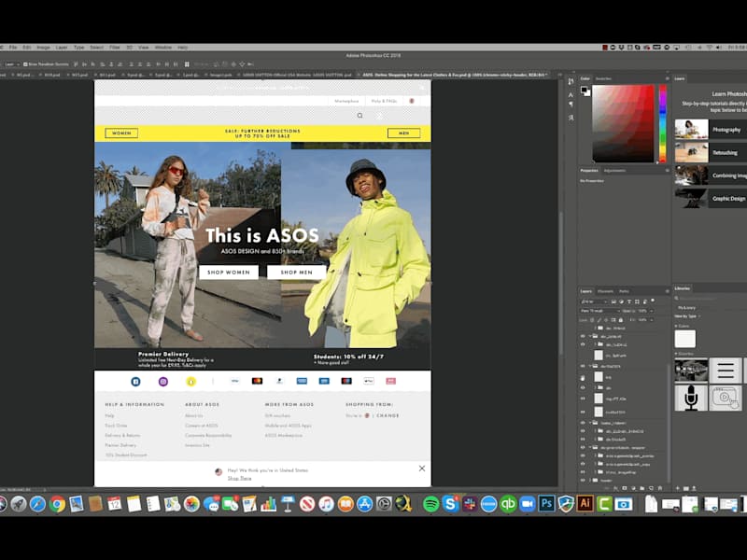
Task: Align top edges in options bar
Action: [76, 64]
